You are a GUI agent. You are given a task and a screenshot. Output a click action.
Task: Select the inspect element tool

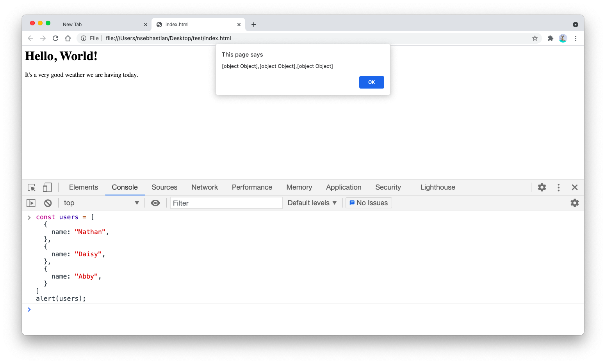[x=31, y=187]
